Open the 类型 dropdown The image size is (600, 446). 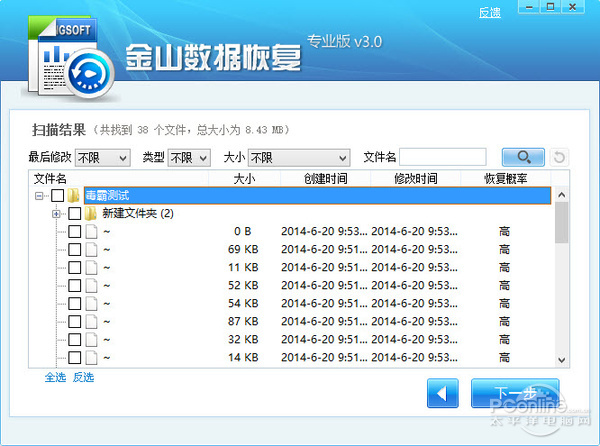pyautogui.click(x=189, y=158)
